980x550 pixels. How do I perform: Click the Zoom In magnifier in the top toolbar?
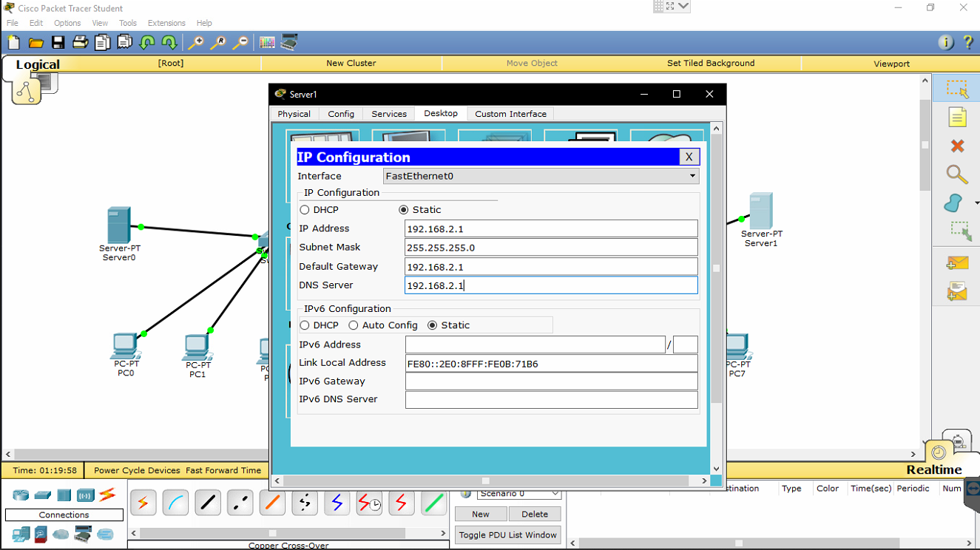coord(195,42)
